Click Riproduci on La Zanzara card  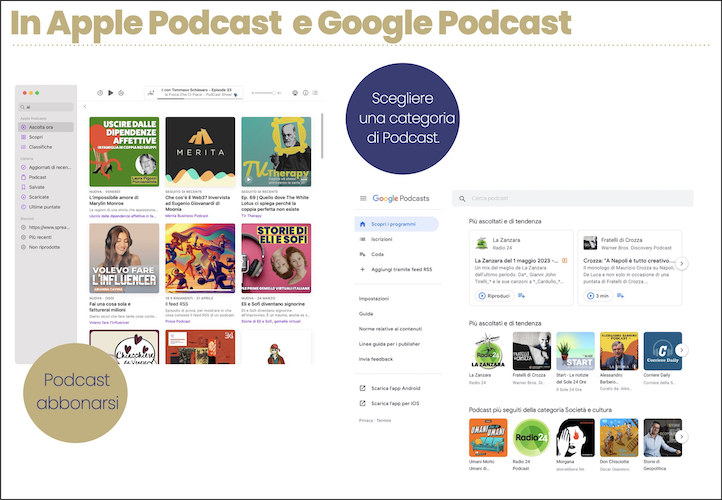pos(494,296)
